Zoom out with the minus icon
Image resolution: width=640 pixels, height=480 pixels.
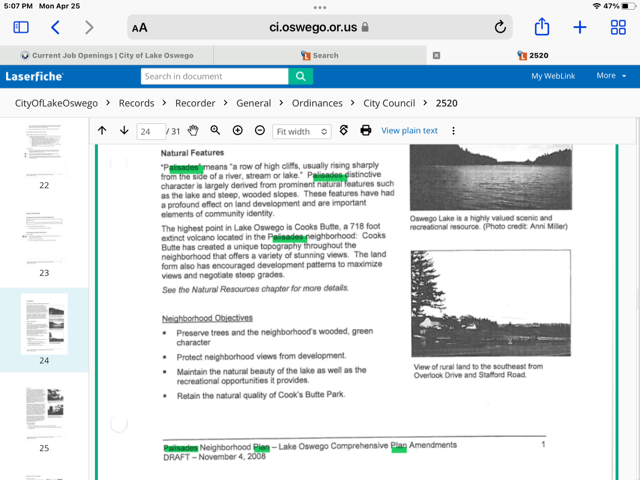point(260,131)
